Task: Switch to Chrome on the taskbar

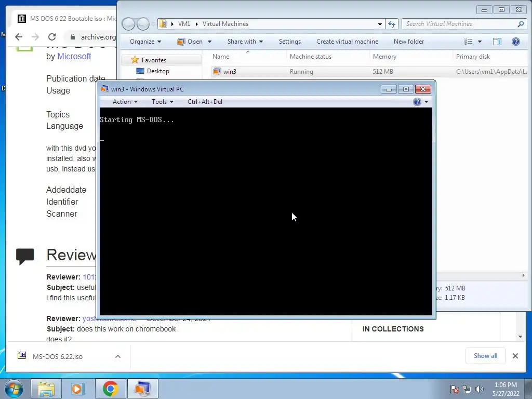Action: [x=110, y=389]
